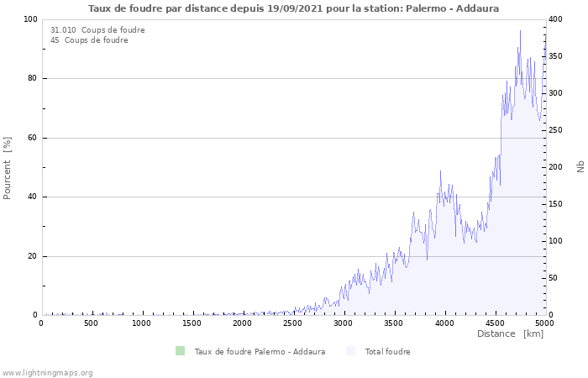This screenshot has width=588, height=378.
Task: Click the chart title about Palermo - Addaura
Action: click(293, 8)
